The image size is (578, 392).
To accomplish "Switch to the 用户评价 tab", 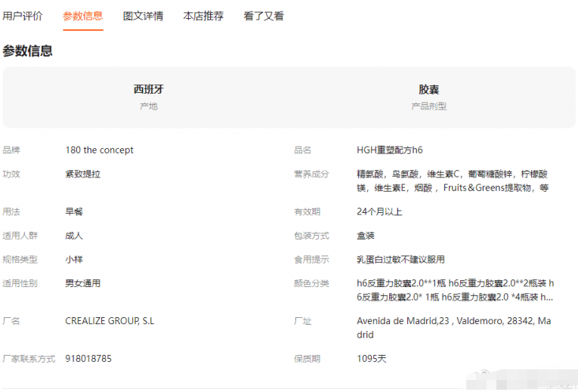I will (x=23, y=16).
